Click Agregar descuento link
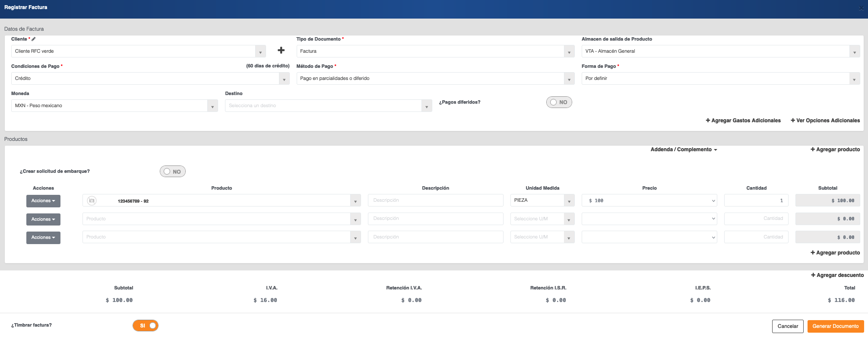868x340 pixels. pyautogui.click(x=837, y=275)
